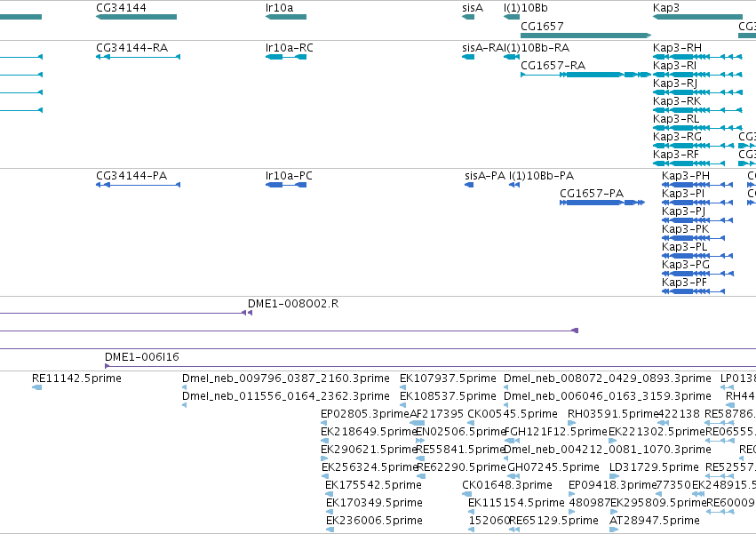The width and height of the screenshot is (756, 534).
Task: Click the LD31729.5prime EST label
Action: click(x=654, y=467)
